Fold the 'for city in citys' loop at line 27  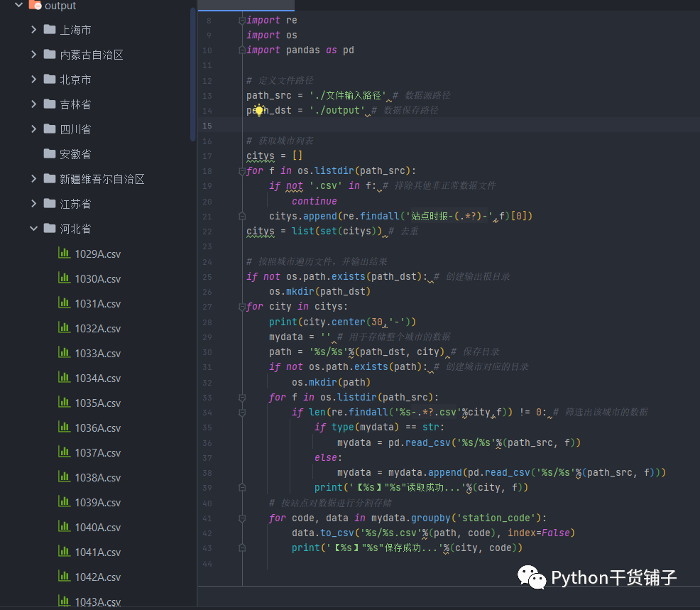click(x=242, y=307)
